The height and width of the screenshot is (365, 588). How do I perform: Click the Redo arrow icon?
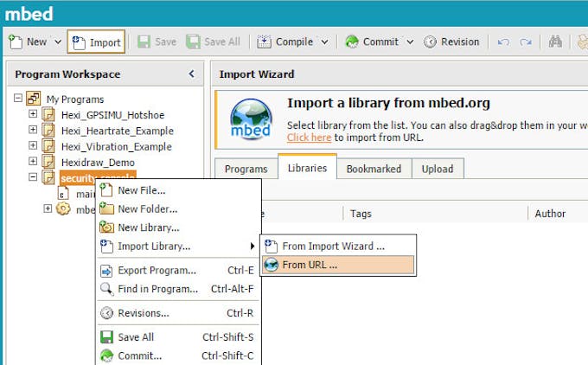tap(526, 42)
